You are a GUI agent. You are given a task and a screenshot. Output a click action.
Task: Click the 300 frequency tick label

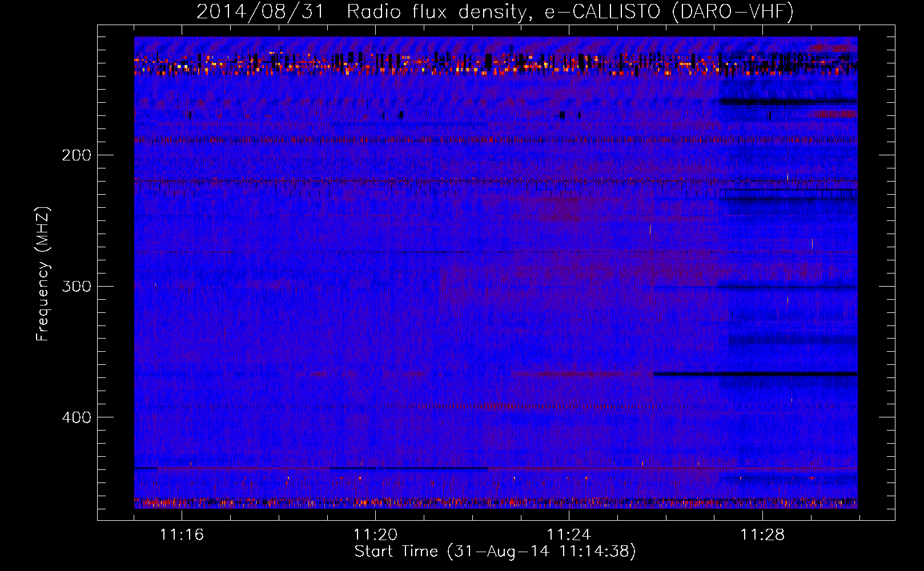pos(77,286)
